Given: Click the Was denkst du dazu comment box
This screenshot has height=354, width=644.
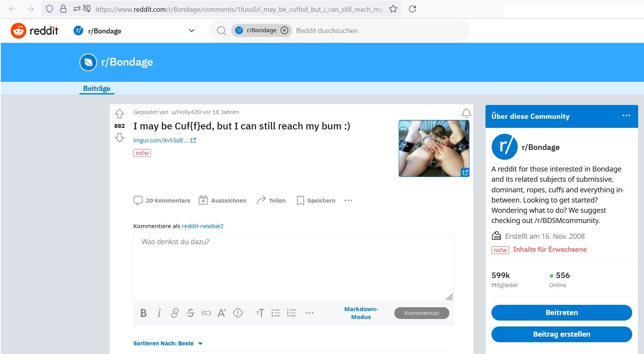Looking at the screenshot, I should [293, 266].
